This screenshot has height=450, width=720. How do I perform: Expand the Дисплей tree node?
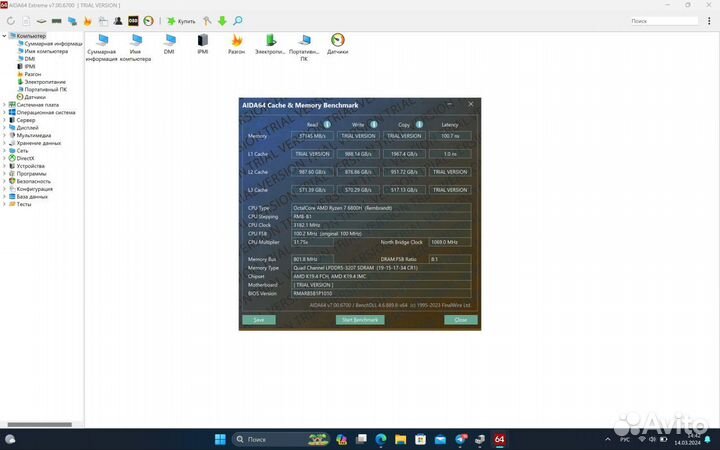pos(4,128)
